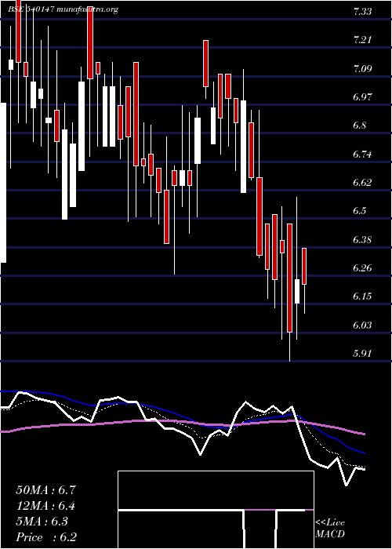The height and width of the screenshot is (549, 392).
Task: Click the 5MA : 6.3 value
Action: pos(42,522)
